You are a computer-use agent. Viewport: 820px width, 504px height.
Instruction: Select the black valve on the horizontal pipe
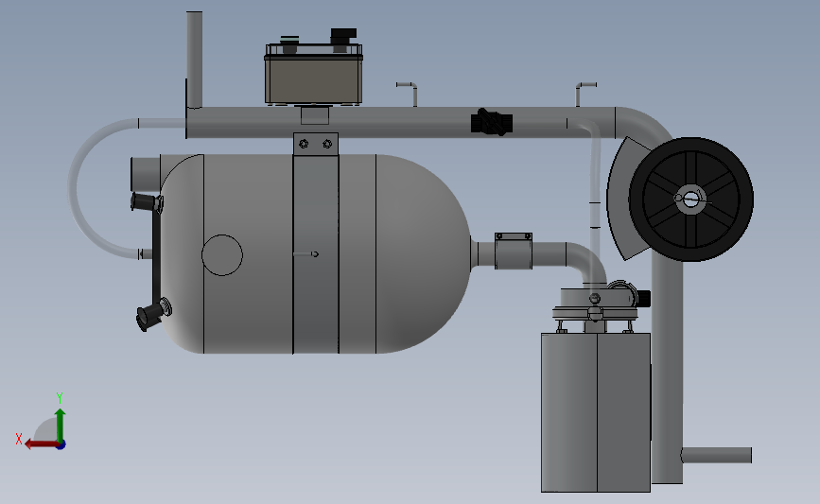[492, 122]
